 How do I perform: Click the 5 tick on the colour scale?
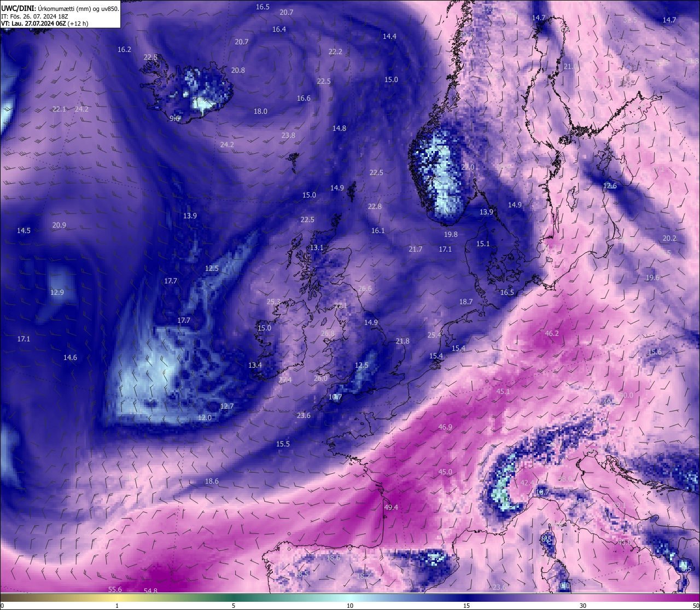(234, 606)
